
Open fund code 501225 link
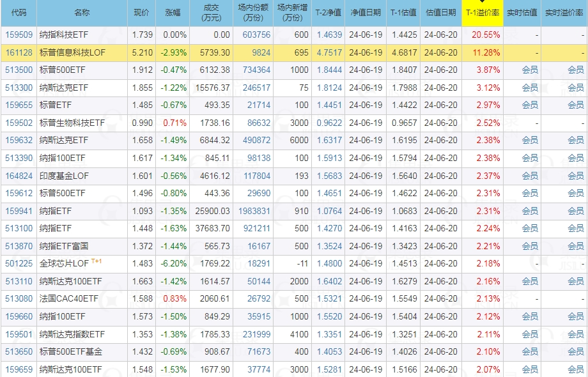pos(19,263)
